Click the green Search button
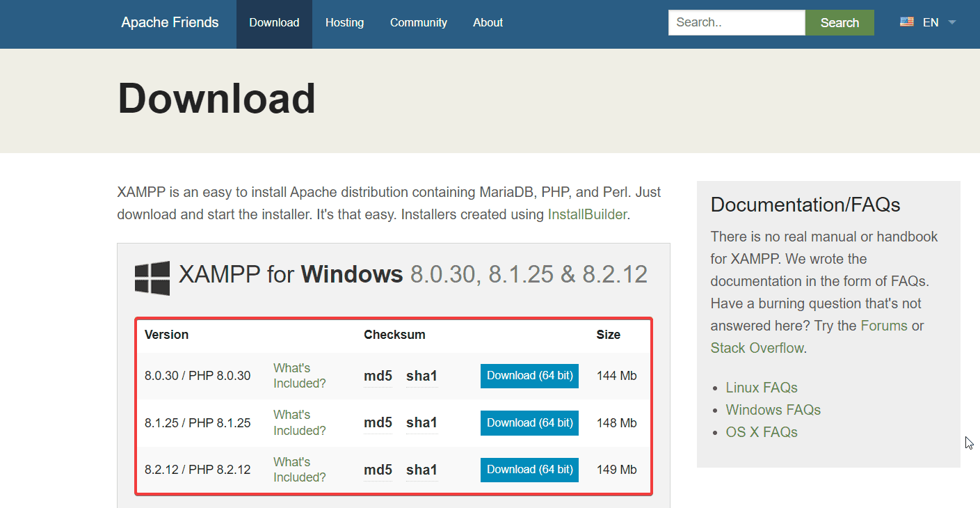980x508 pixels. click(839, 22)
